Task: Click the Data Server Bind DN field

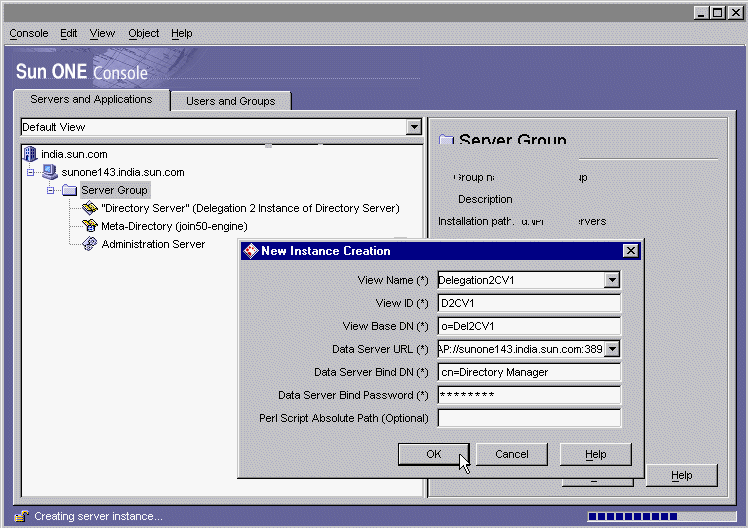Action: click(x=529, y=372)
